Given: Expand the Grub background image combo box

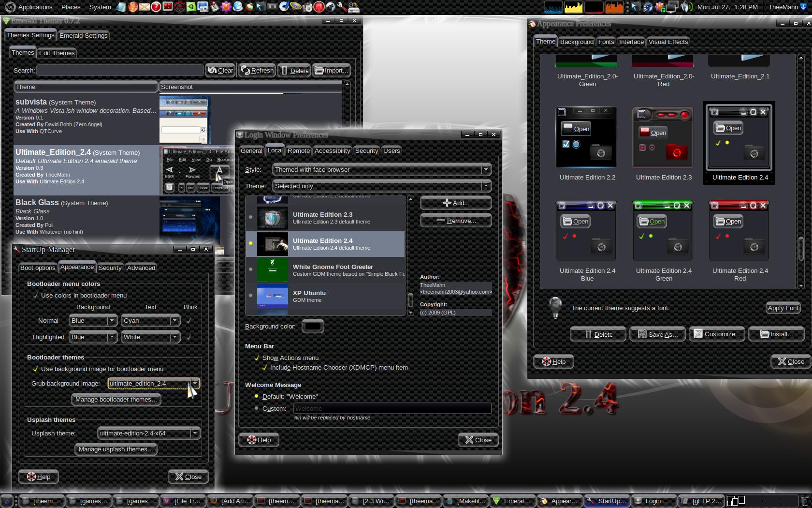Looking at the screenshot, I should click(153, 383).
